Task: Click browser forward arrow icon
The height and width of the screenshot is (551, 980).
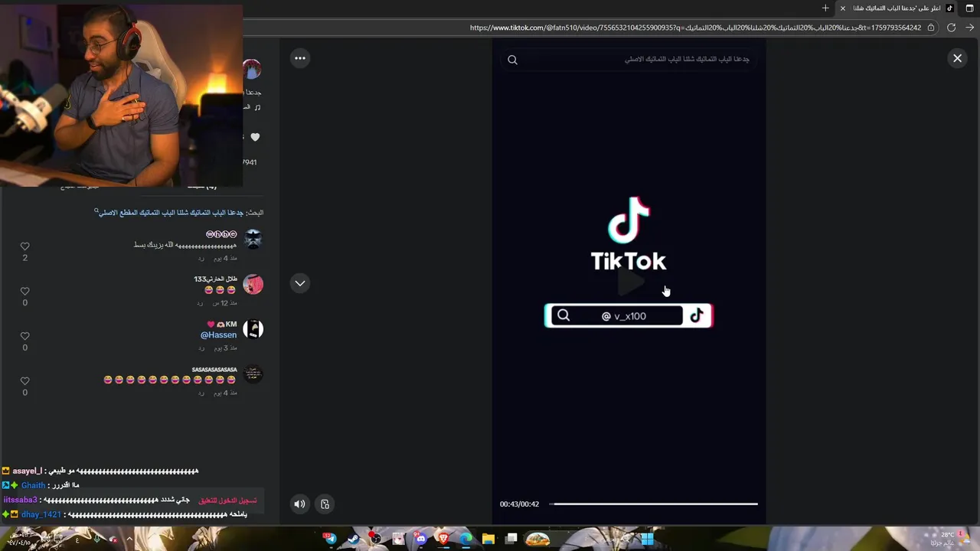Action: [x=970, y=28]
